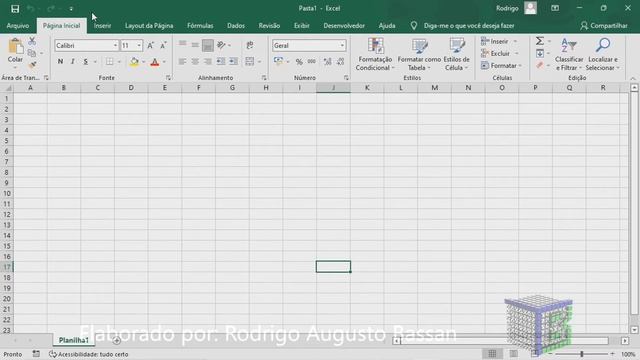This screenshot has width=640, height=360.
Task: Open the cell borders menu
Action: 109,62
